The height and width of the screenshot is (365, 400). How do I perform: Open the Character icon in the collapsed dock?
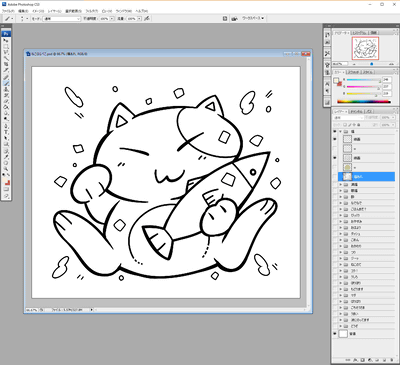click(x=327, y=84)
